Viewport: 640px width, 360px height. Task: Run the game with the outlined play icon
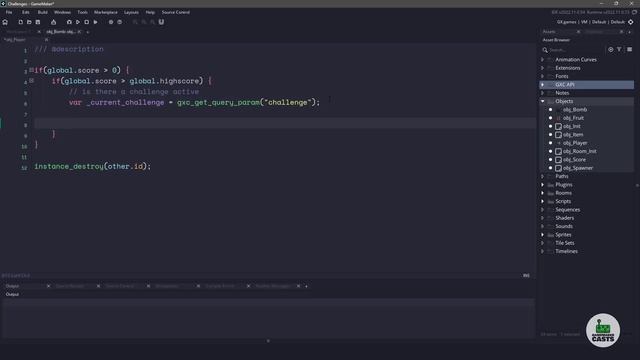point(78,22)
